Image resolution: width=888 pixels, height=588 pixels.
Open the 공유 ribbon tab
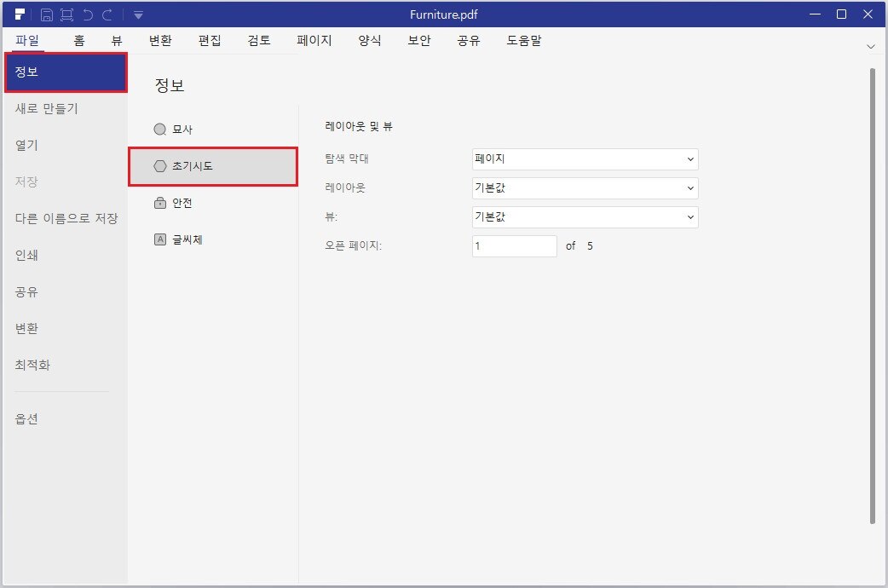point(469,40)
